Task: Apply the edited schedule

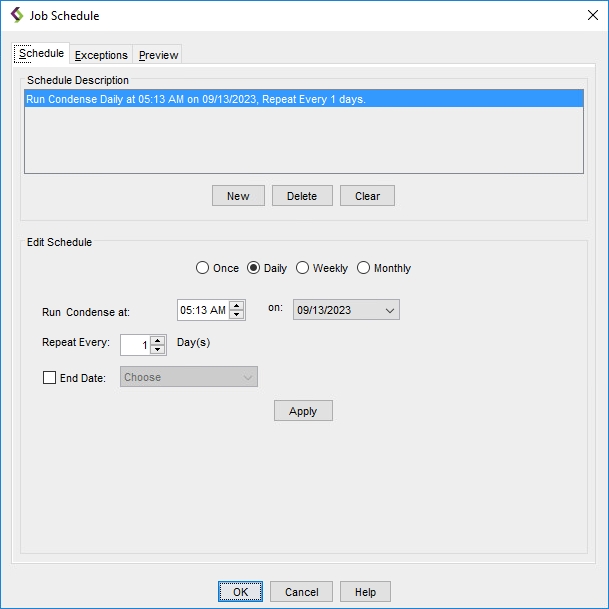Action: coord(303,411)
